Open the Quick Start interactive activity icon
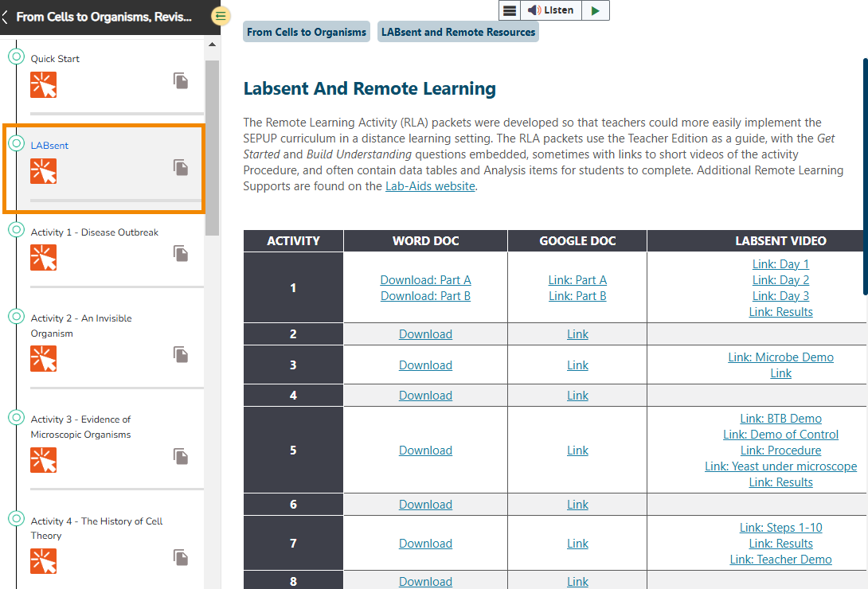The image size is (868, 589). (43, 84)
